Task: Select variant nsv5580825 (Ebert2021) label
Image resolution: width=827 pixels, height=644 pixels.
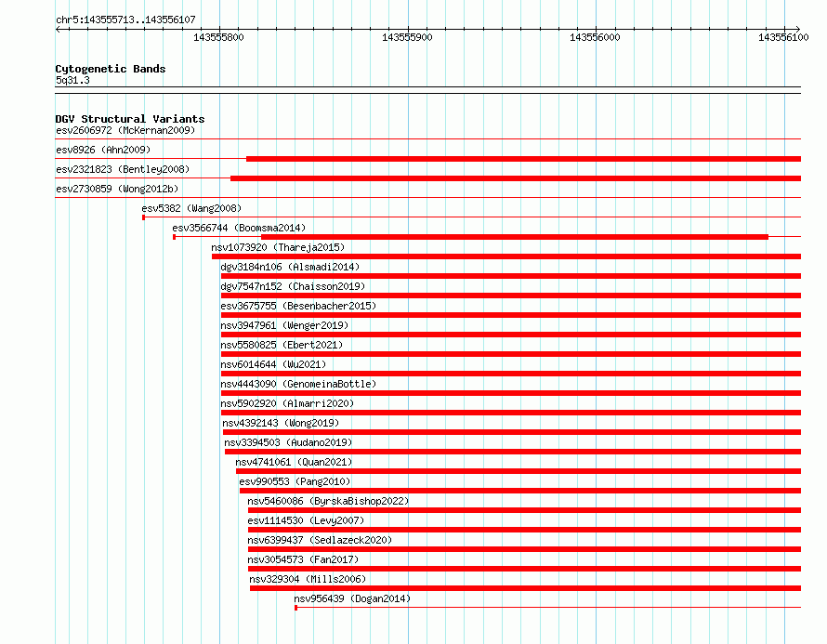Action: pyautogui.click(x=282, y=345)
